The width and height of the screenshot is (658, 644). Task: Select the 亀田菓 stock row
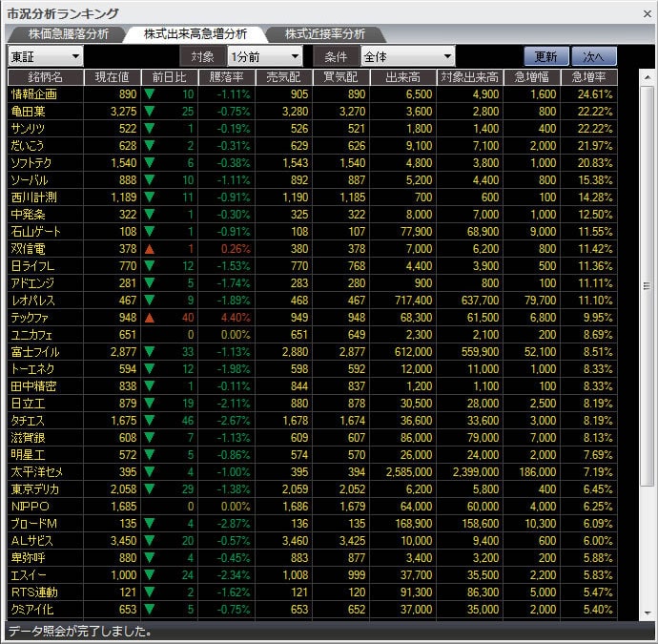pos(312,112)
